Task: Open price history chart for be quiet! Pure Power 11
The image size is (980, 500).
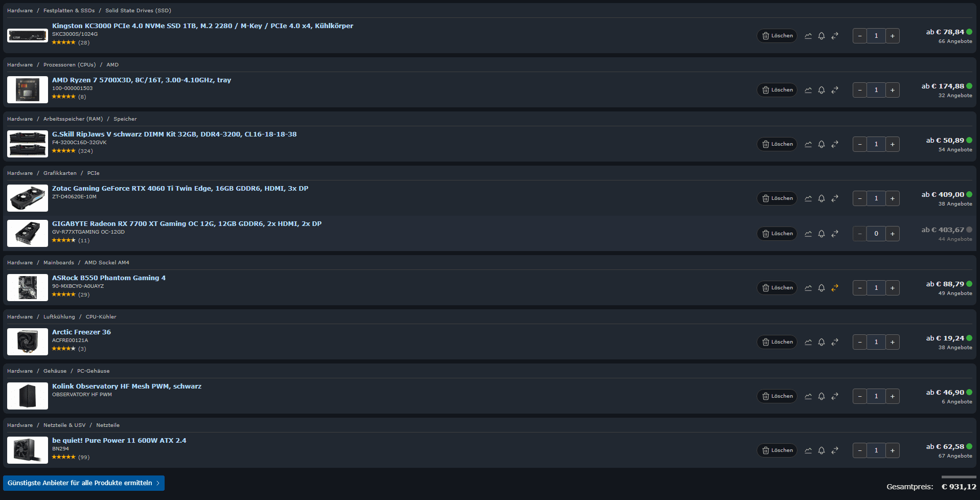Action: [x=808, y=450]
